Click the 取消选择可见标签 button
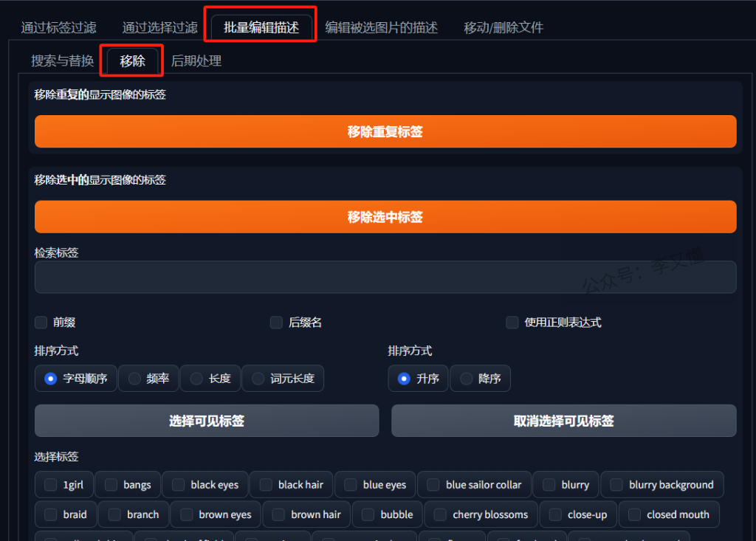The image size is (756, 541). pyautogui.click(x=563, y=421)
